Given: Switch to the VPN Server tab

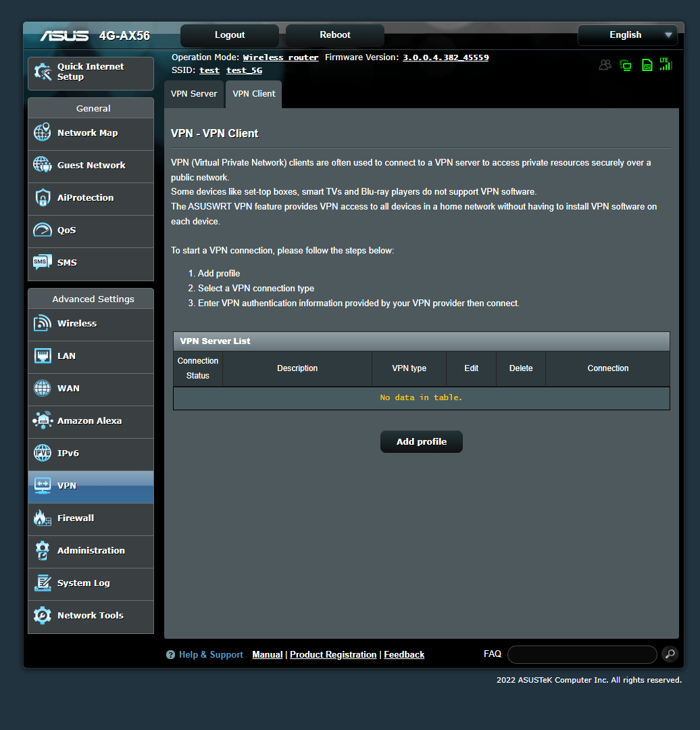Looking at the screenshot, I should 194,94.
